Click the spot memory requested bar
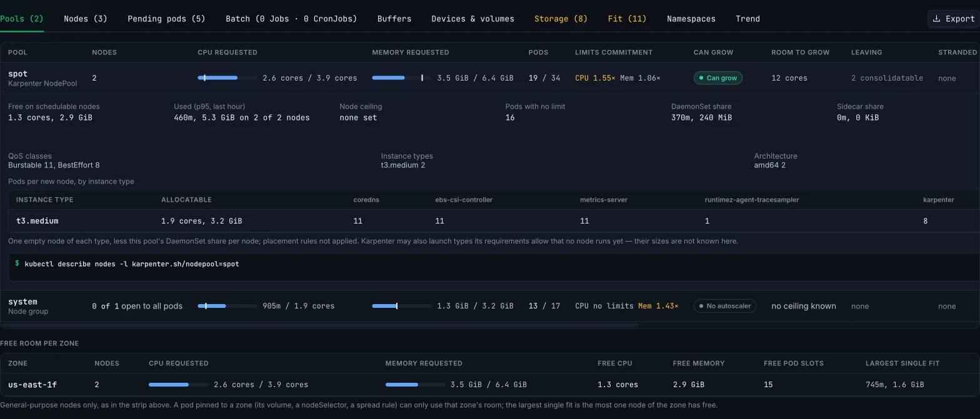The height and width of the screenshot is (419, 980). tap(402, 78)
